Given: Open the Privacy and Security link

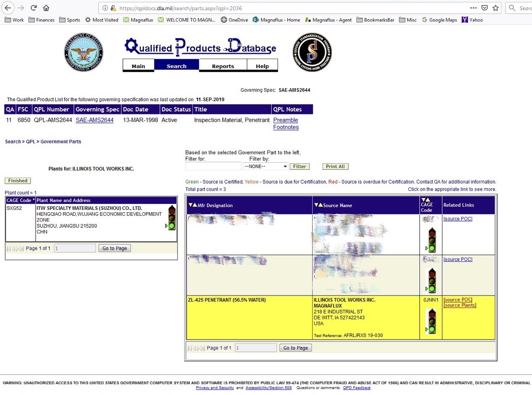Looking at the screenshot, I should coord(215,388).
